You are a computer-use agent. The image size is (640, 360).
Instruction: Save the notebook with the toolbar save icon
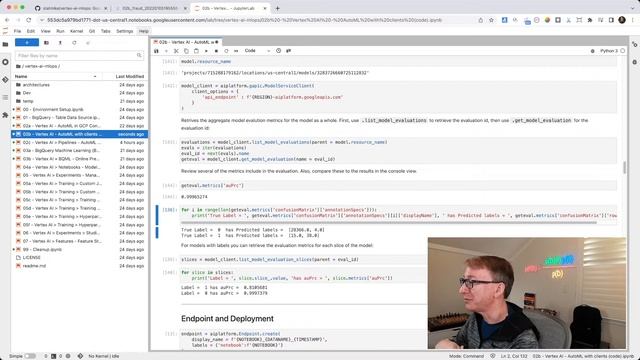click(156, 51)
